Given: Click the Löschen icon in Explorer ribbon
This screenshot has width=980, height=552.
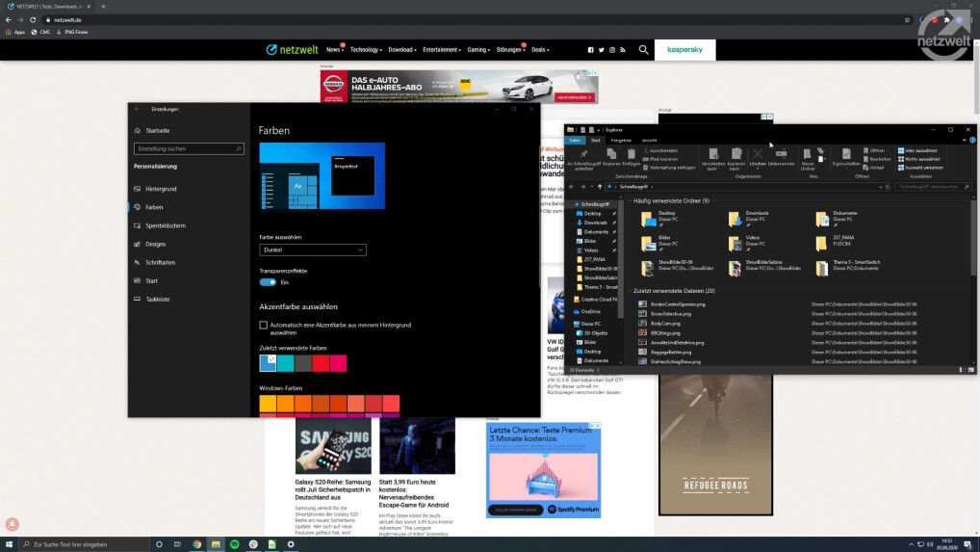Looking at the screenshot, I should tap(758, 155).
